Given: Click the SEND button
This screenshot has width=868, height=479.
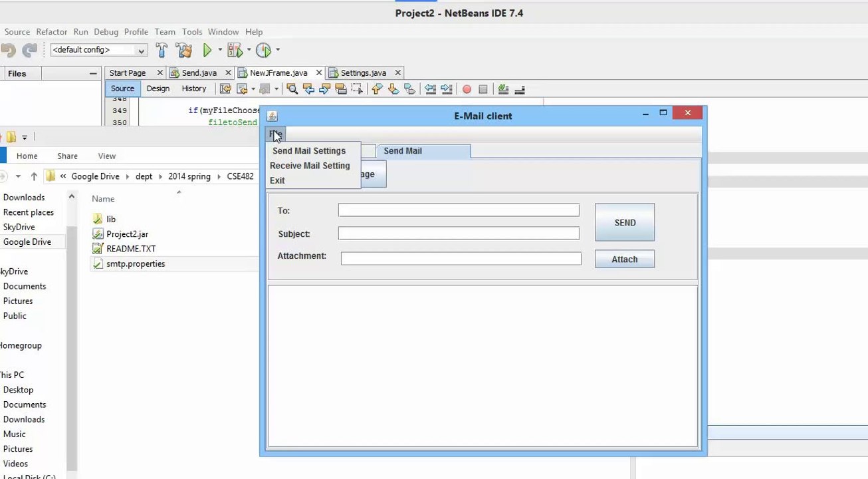Looking at the screenshot, I should pyautogui.click(x=625, y=222).
